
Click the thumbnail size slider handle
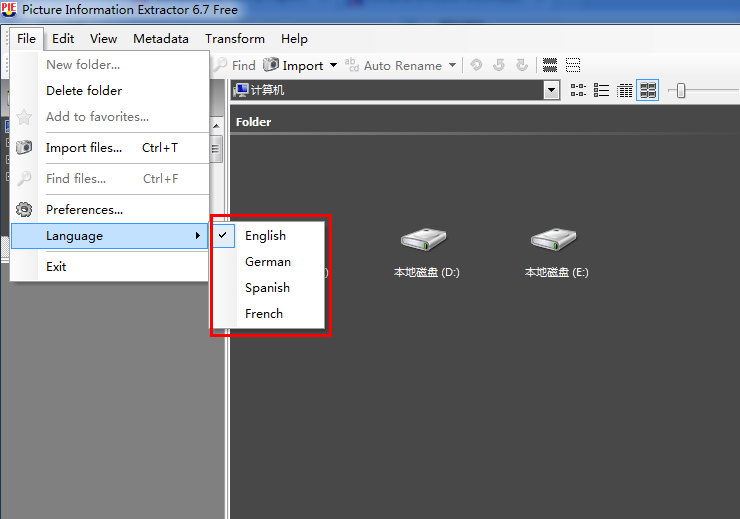681,90
